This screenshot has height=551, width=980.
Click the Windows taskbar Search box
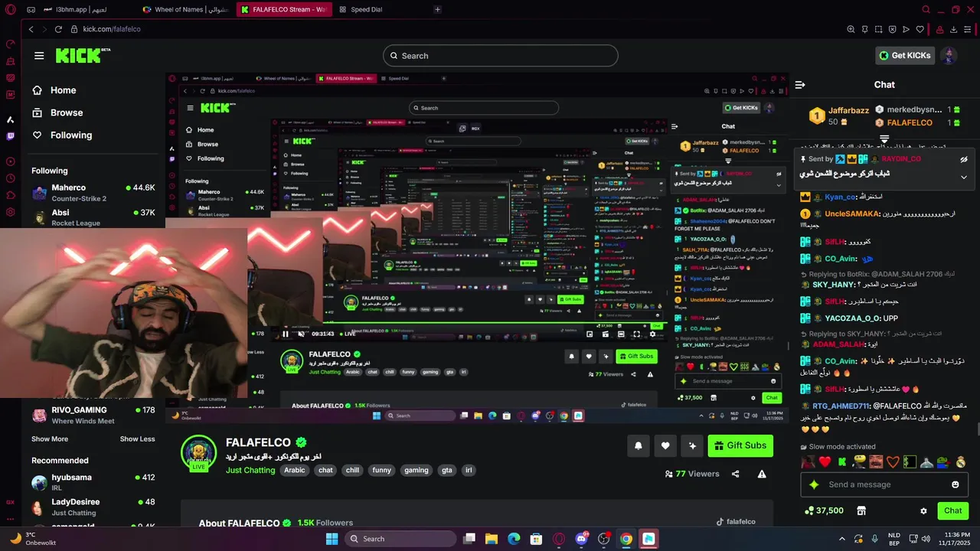(x=400, y=539)
